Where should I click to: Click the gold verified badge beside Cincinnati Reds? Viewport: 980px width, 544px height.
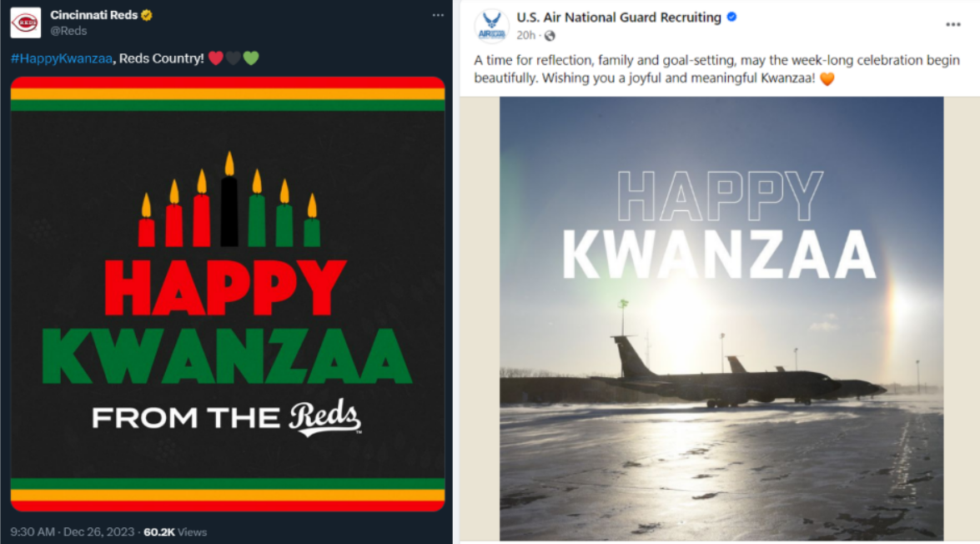146,15
